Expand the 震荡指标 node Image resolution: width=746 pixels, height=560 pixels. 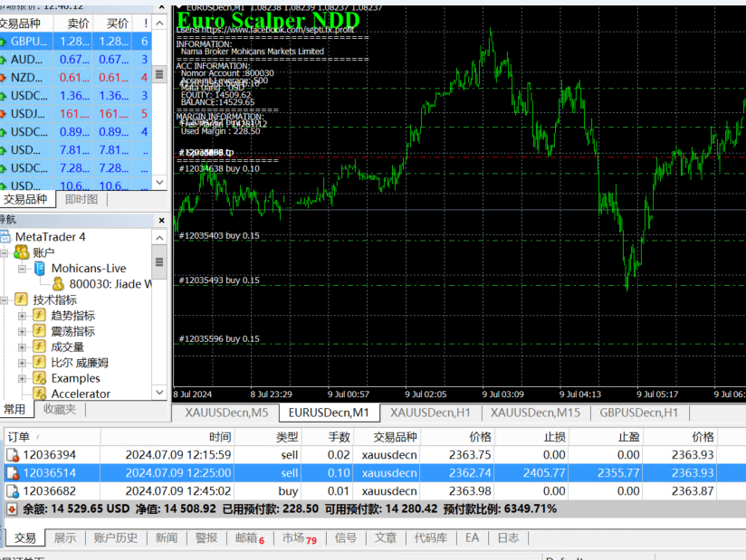coord(22,331)
